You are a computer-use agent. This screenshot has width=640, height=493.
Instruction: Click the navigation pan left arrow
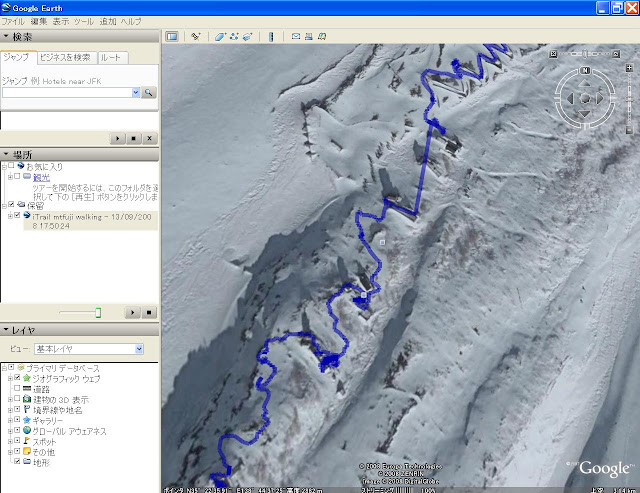click(570, 98)
